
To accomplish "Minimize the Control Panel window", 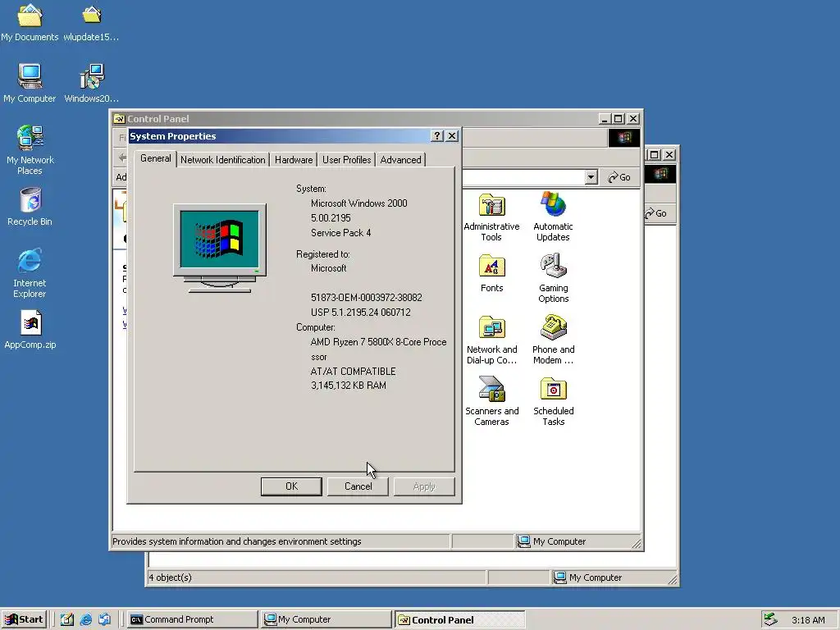I will point(605,119).
